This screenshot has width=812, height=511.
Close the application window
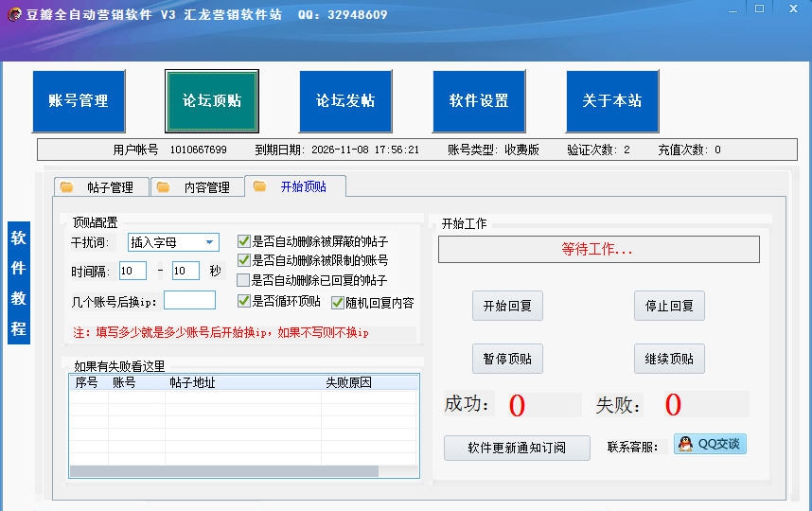(x=793, y=9)
